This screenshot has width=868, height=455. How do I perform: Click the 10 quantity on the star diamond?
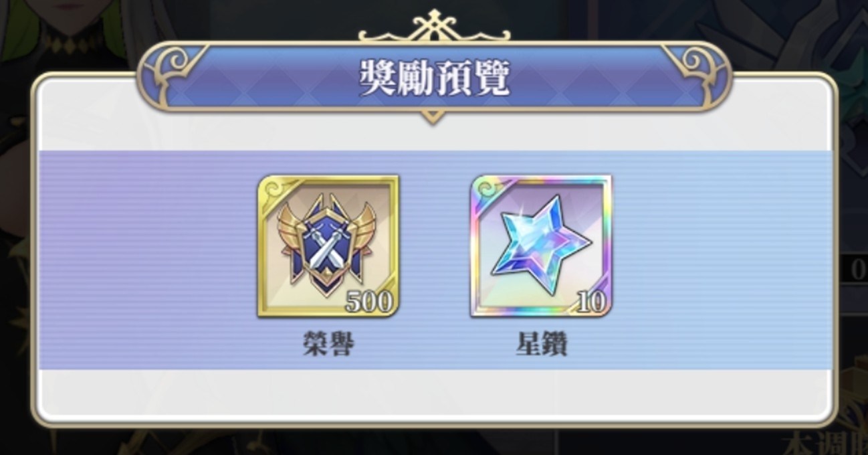[x=590, y=302]
